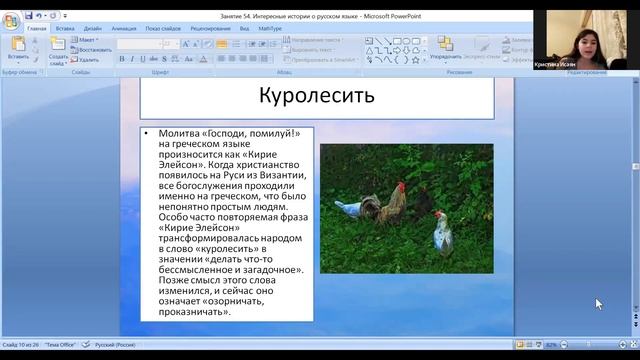
Task: Redo via the Quick Access Toolbar
Action: coord(53,16)
